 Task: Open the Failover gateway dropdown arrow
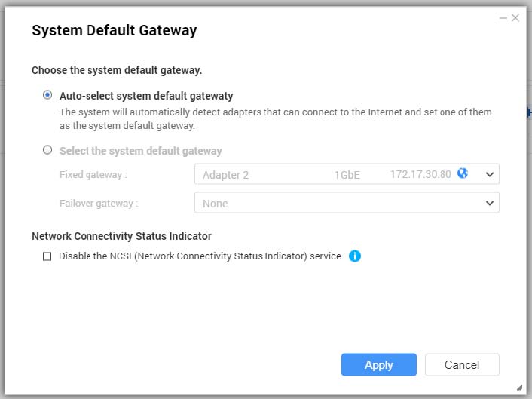(489, 203)
